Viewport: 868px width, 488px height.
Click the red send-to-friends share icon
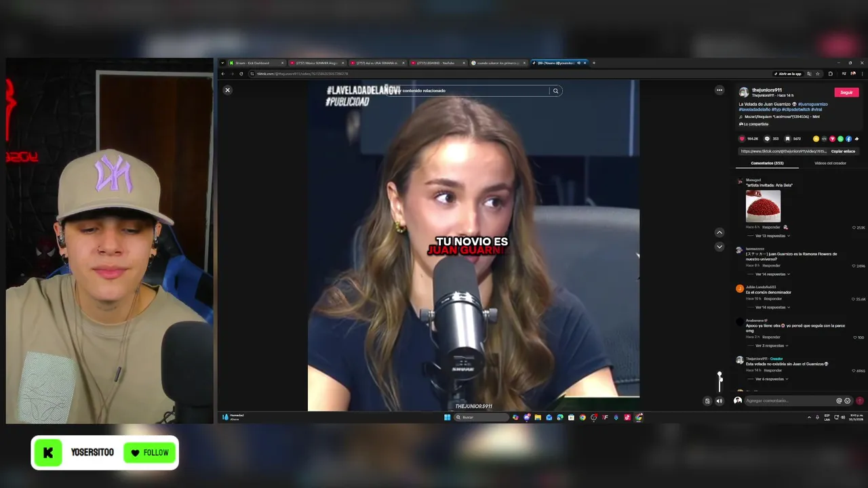click(x=832, y=139)
